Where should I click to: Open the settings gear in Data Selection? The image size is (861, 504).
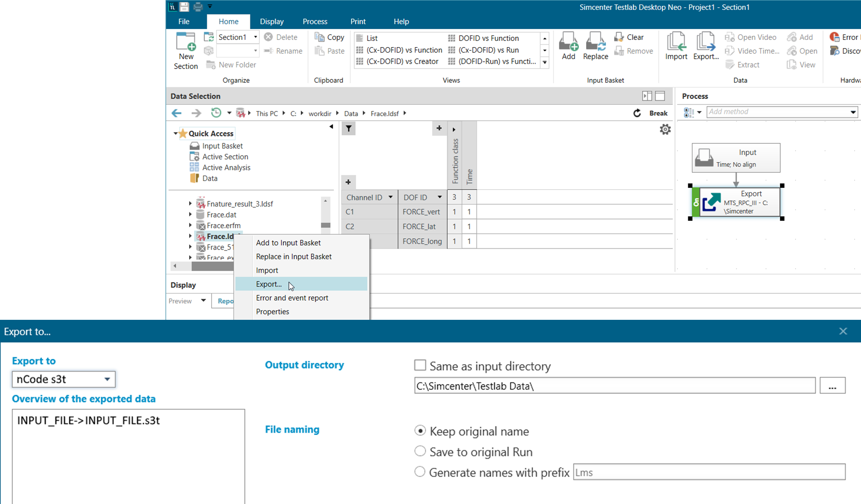(x=665, y=129)
